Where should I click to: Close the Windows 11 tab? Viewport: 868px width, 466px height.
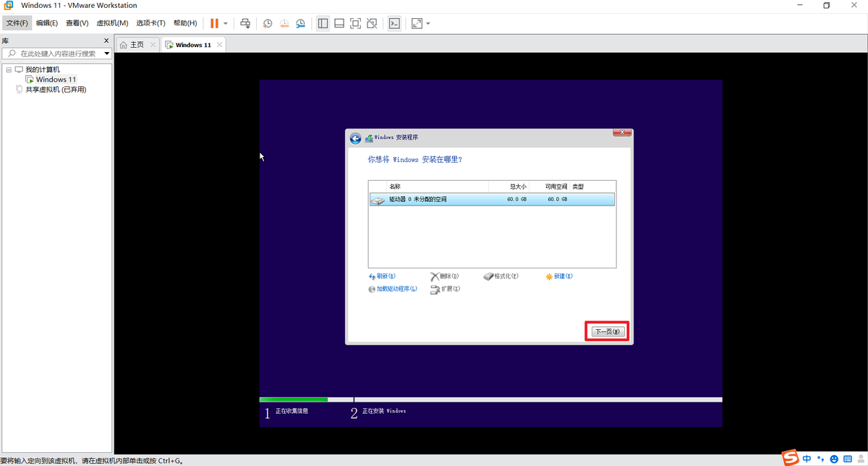220,45
